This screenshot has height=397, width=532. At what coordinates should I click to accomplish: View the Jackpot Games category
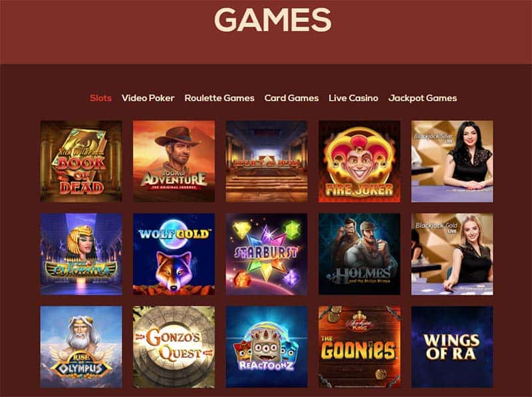tap(422, 98)
